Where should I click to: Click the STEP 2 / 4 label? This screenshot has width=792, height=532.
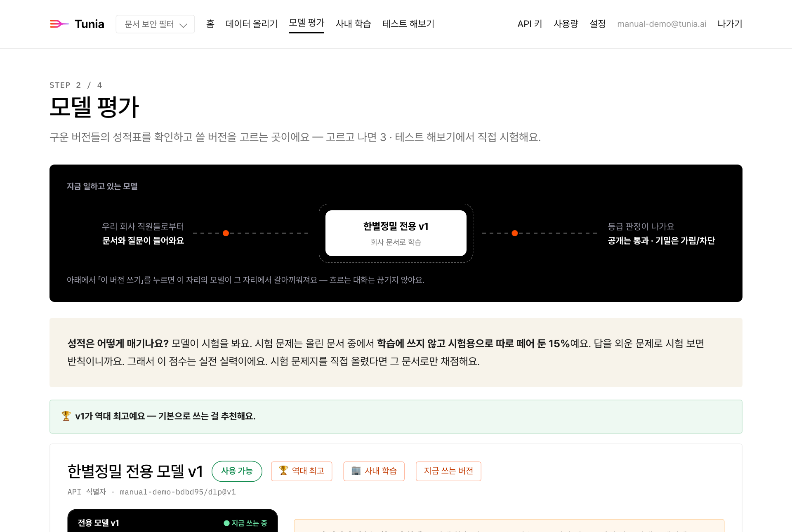pyautogui.click(x=76, y=85)
